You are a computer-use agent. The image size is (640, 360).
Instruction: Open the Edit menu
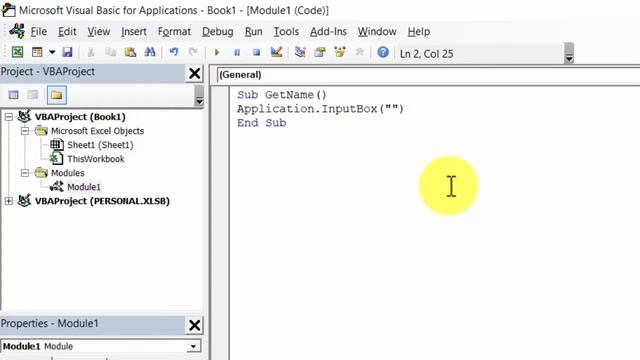(67, 31)
